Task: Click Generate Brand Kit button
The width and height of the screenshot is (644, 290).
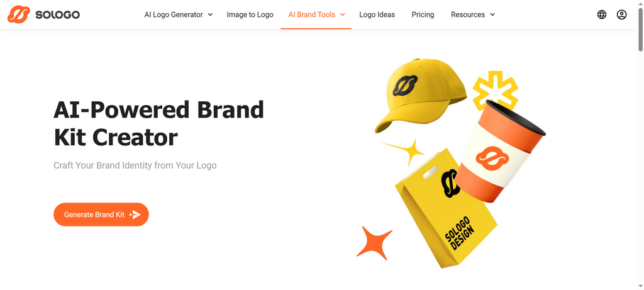Action: point(101,215)
